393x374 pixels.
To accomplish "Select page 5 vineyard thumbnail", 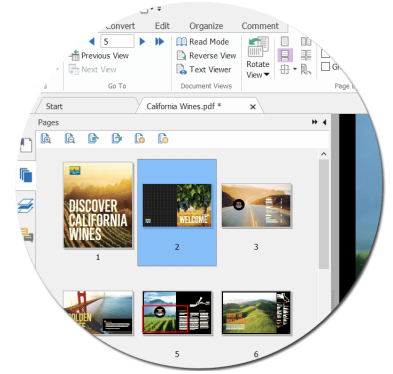I will click(x=177, y=312).
